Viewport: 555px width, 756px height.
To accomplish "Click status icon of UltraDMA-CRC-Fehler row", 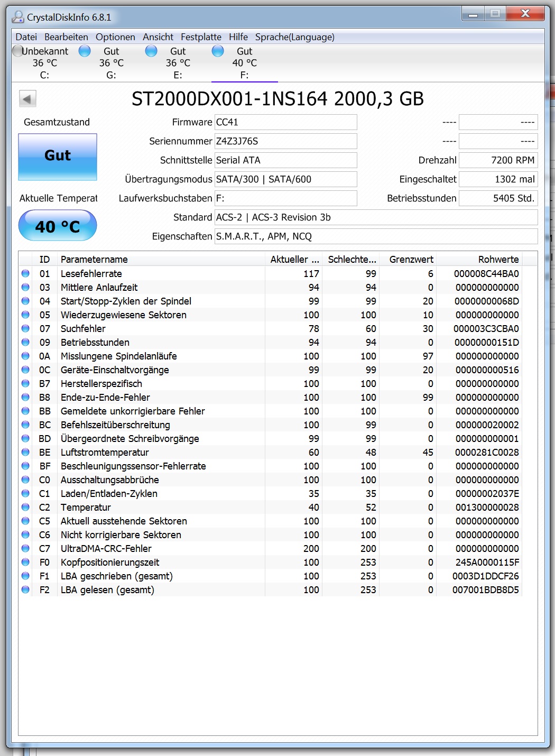I will click(x=25, y=548).
